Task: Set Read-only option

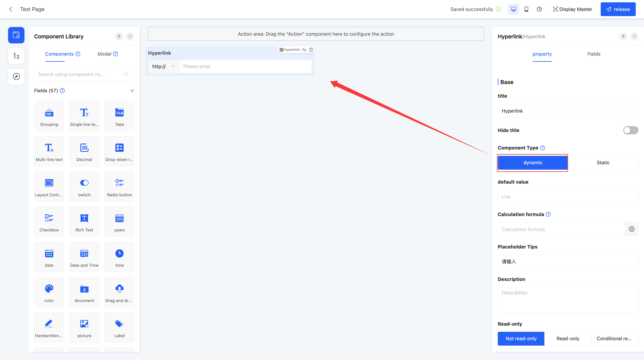Action: (568, 339)
